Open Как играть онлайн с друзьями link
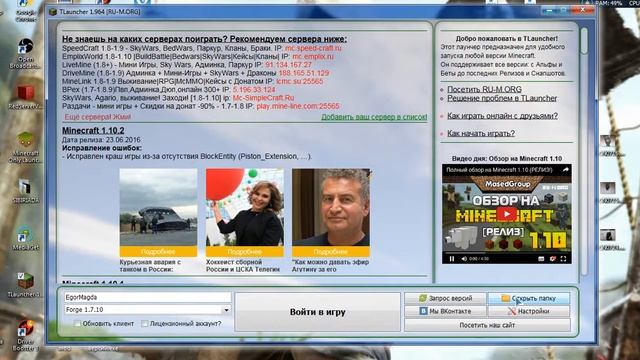Viewport: 640px width, 360px height. (502, 116)
